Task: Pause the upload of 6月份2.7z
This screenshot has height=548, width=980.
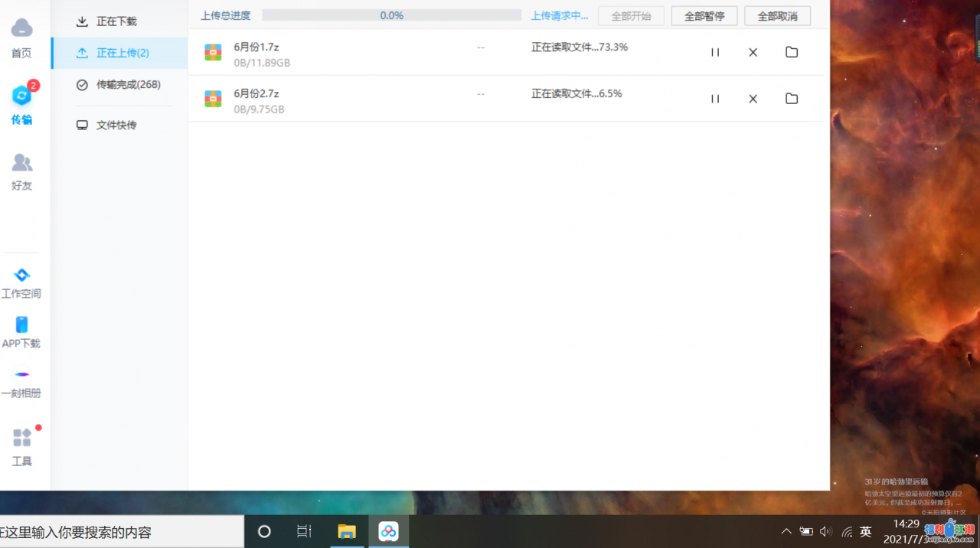Action: coord(714,98)
